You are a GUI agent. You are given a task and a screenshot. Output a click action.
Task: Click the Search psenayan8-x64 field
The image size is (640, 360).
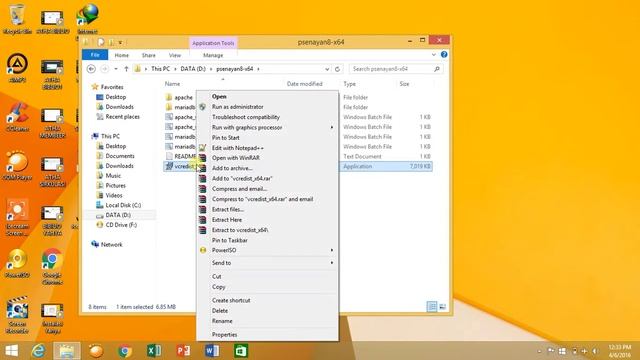(396, 69)
